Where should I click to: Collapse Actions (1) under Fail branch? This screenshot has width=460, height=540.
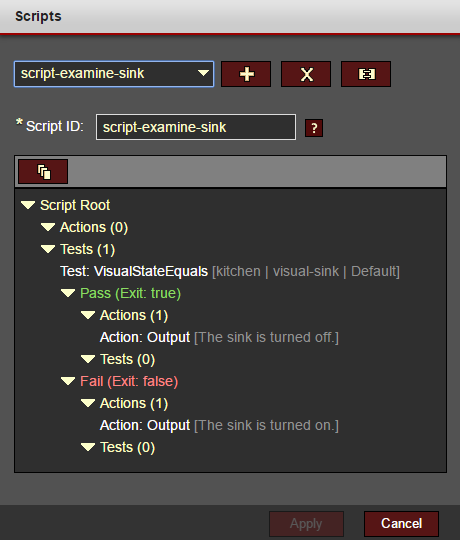coord(88,404)
